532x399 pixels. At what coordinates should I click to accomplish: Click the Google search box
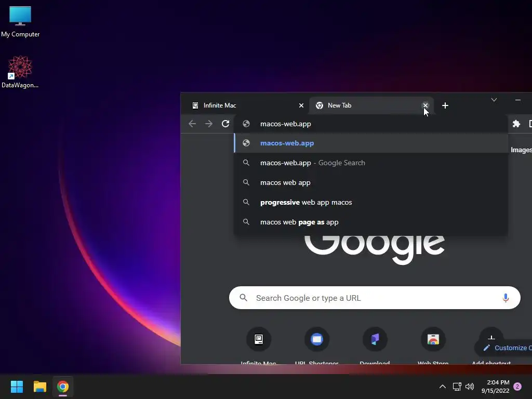point(375,298)
